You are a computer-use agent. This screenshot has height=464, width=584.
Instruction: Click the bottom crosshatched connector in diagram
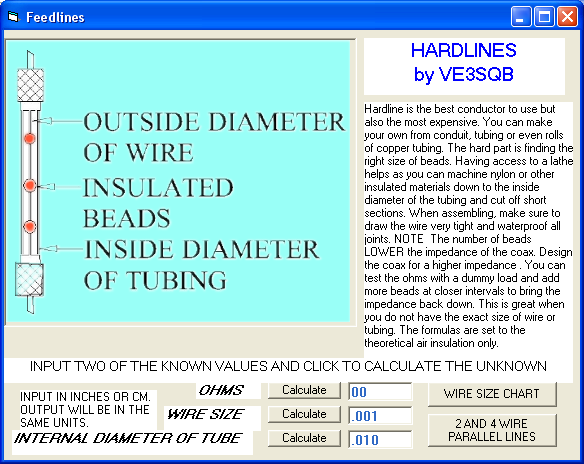pyautogui.click(x=29, y=279)
